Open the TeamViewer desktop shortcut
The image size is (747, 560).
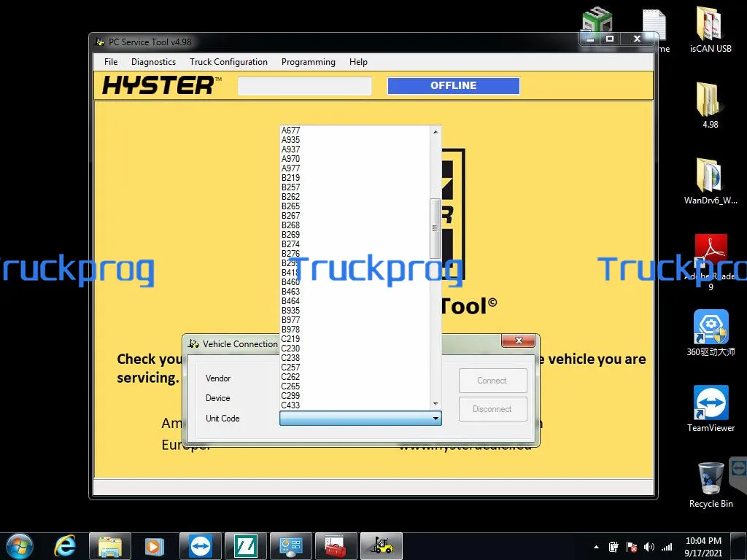coord(711,408)
